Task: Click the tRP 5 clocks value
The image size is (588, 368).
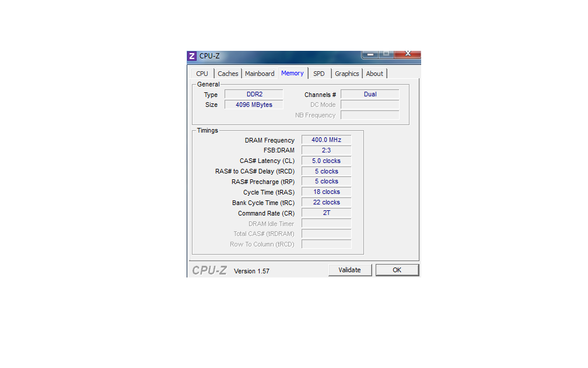Action: coord(326,181)
